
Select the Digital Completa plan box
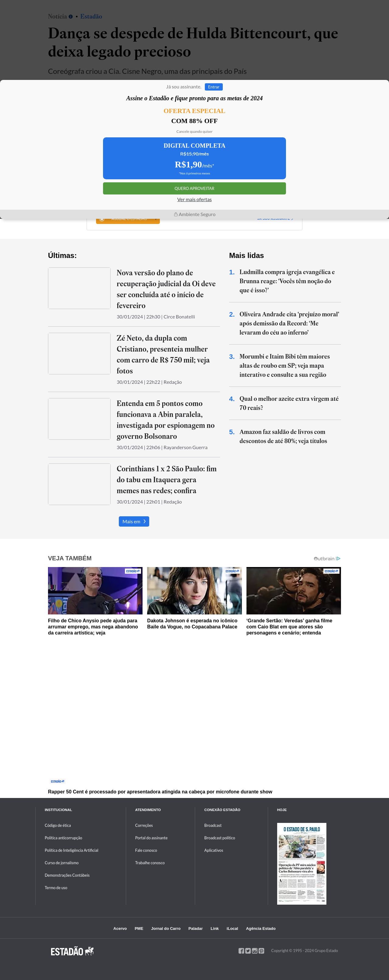click(x=194, y=158)
